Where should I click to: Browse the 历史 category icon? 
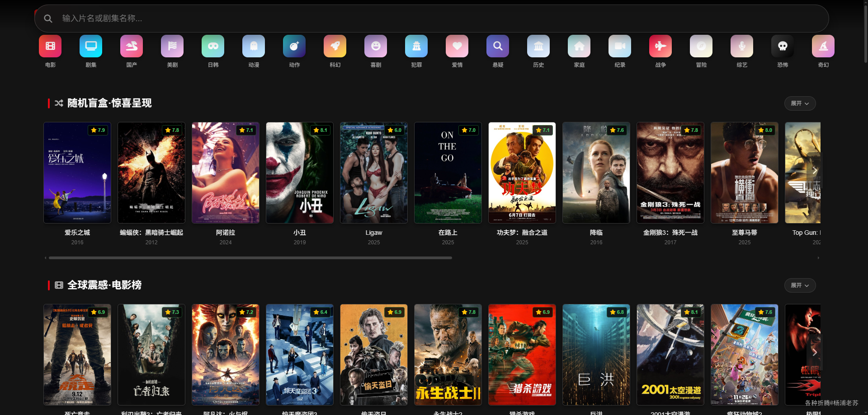click(x=538, y=46)
